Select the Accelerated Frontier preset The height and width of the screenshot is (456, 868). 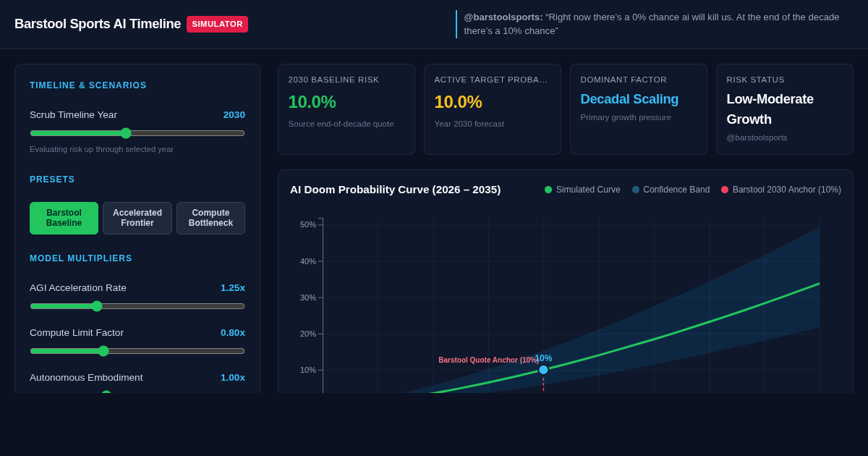tap(137, 218)
